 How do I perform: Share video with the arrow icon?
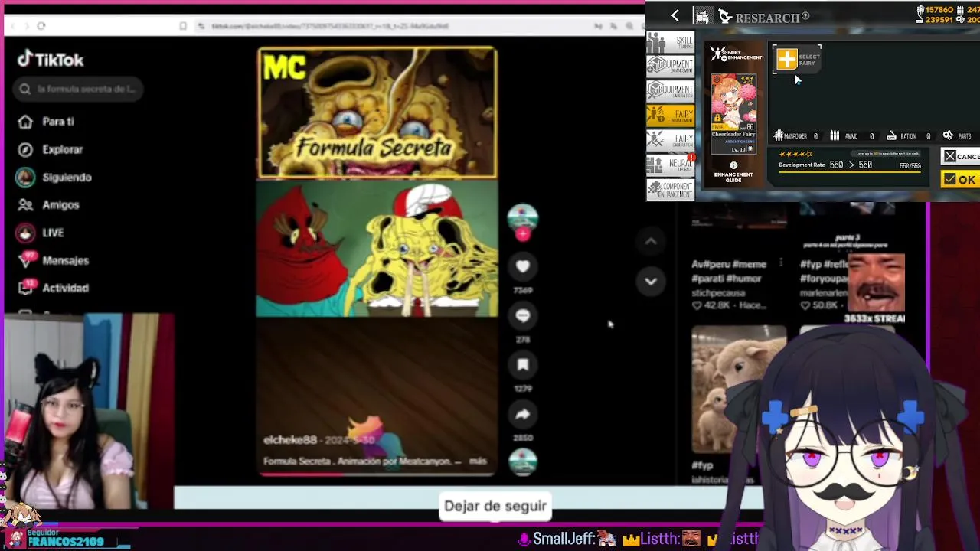point(523,414)
